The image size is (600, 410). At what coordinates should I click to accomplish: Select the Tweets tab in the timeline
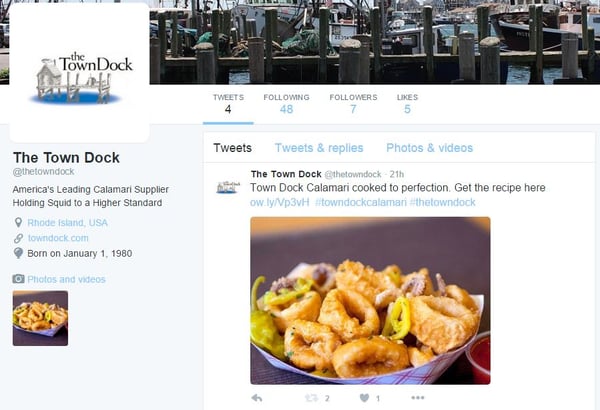(232, 148)
